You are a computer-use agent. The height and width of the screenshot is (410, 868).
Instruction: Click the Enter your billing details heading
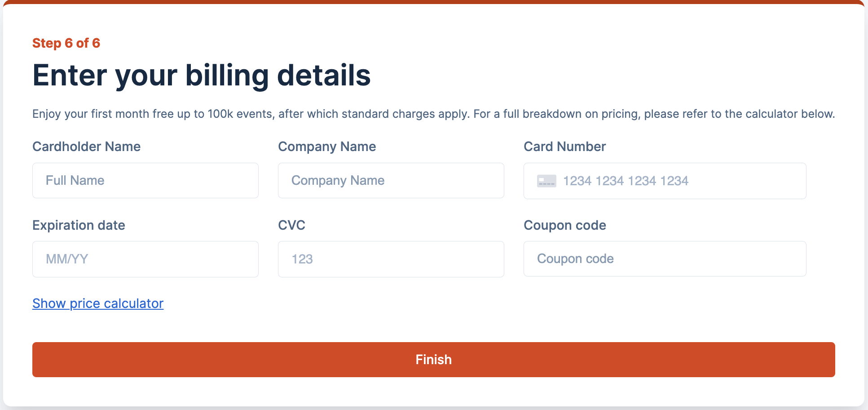[201, 75]
